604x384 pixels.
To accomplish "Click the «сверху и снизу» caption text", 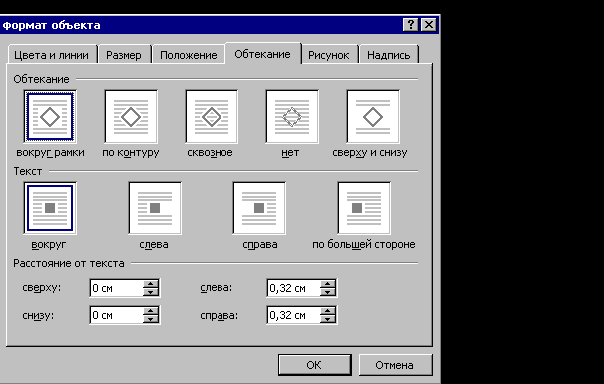I will tap(370, 153).
